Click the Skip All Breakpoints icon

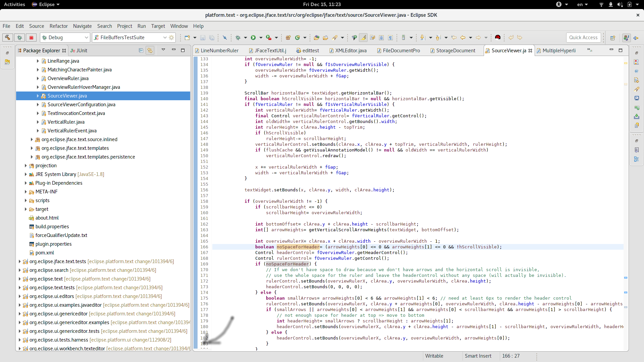click(x=225, y=38)
